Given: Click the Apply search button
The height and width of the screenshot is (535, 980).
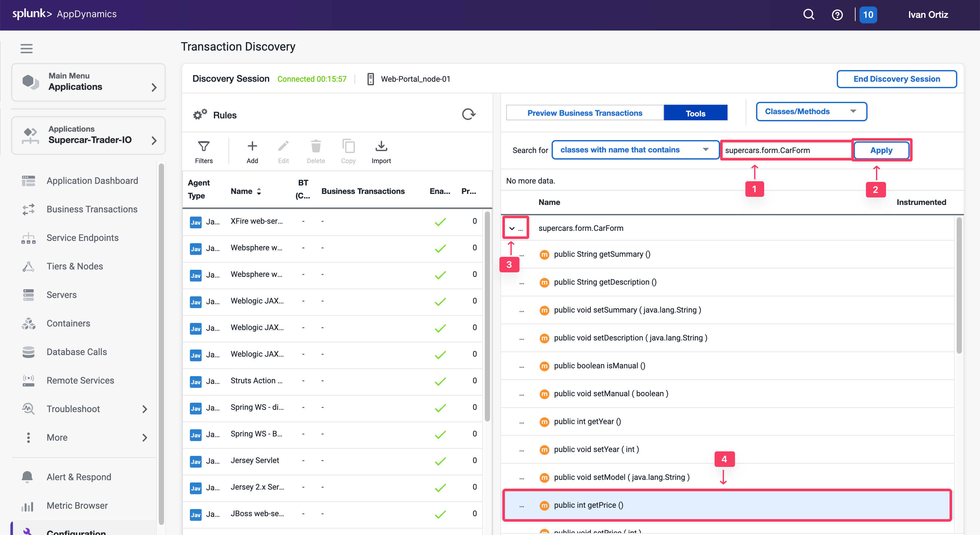Looking at the screenshot, I should [881, 150].
